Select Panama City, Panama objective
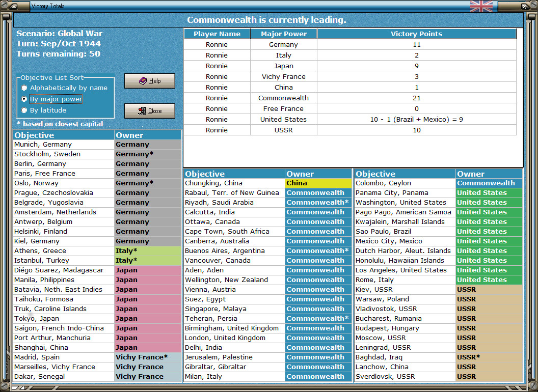Screen dimensions: 538x392 click(405, 193)
